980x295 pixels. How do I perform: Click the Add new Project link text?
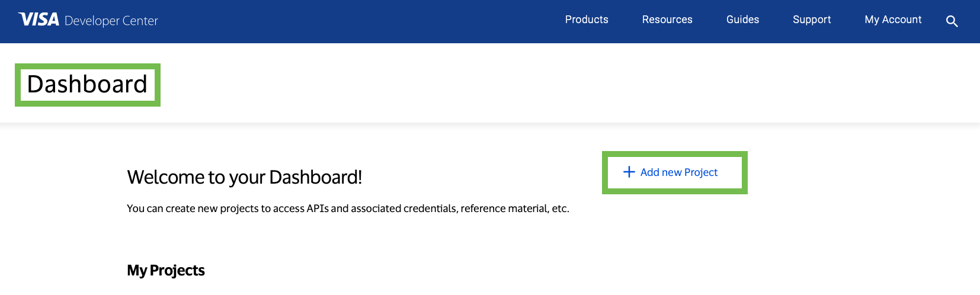679,172
